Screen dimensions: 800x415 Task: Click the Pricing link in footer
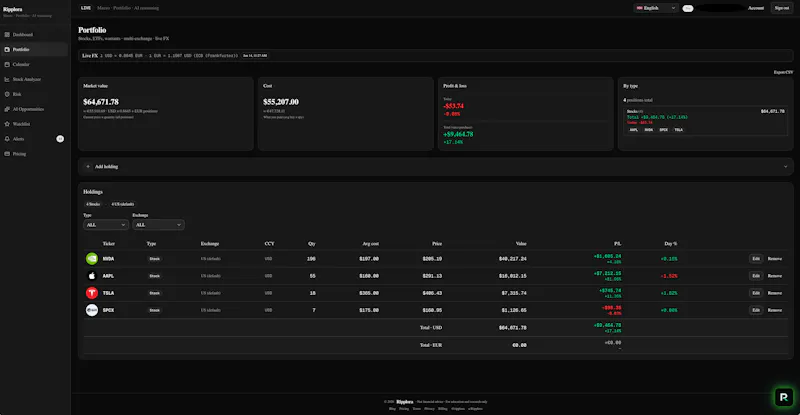(x=404, y=409)
